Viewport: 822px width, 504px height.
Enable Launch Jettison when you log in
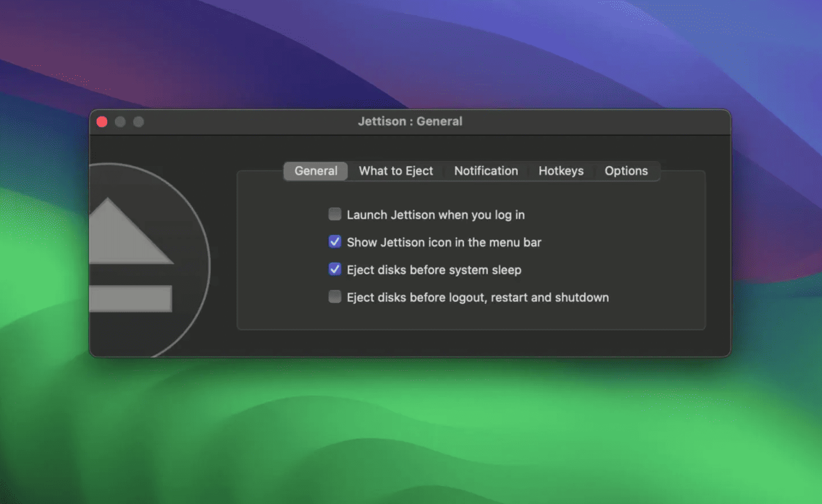click(335, 214)
